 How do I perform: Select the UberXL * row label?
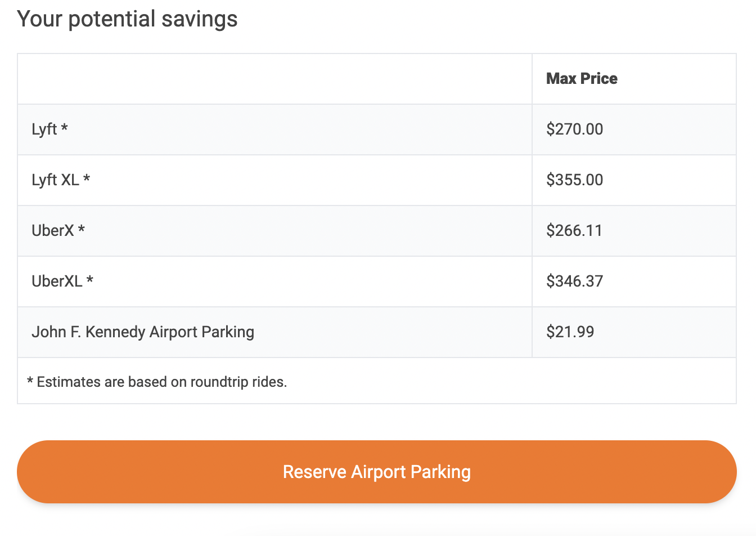[62, 282]
